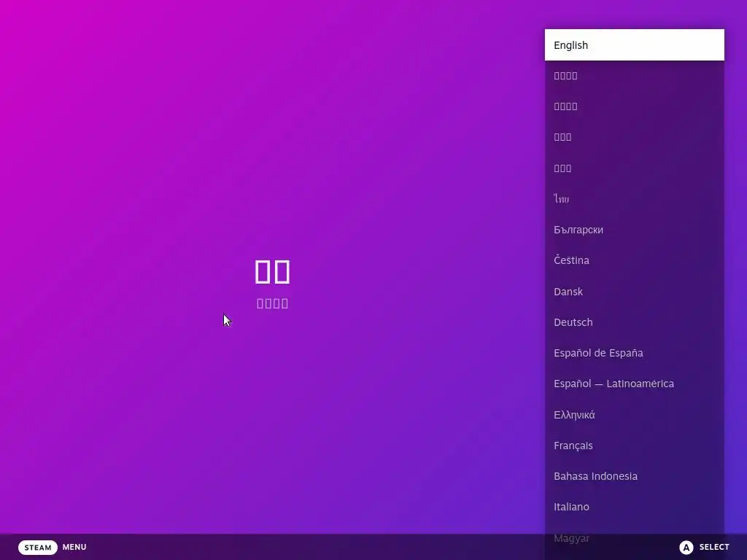Choose Deutsch language option
Screen dimensions: 747x560
[x=634, y=322]
